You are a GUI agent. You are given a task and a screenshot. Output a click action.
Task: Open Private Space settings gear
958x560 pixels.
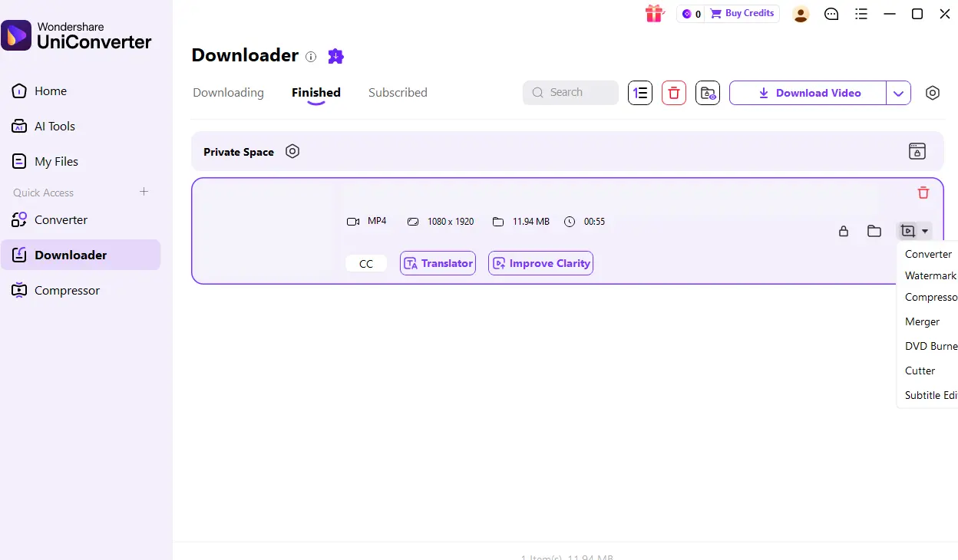pos(292,151)
